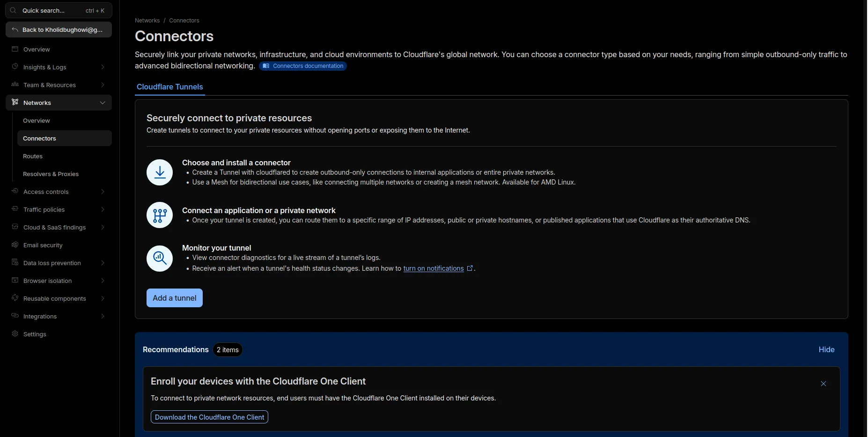Click the Access controls icon
The height and width of the screenshot is (437, 868).
(x=15, y=191)
